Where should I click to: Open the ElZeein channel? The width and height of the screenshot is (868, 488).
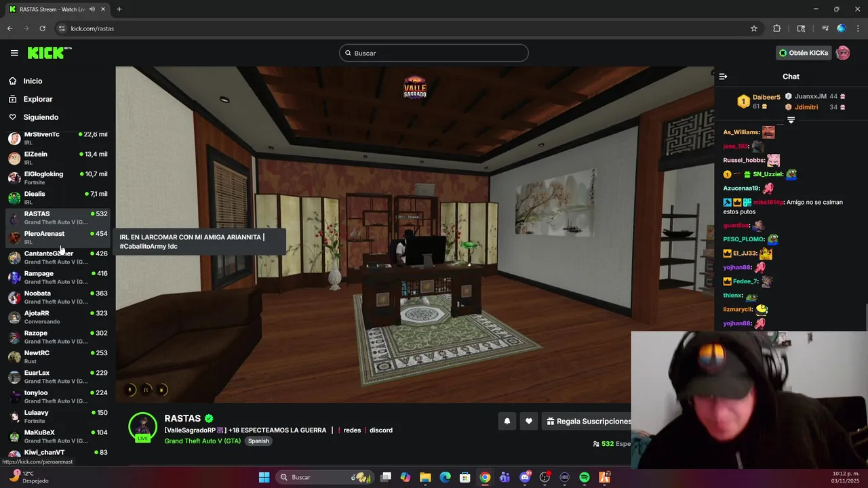tap(58, 158)
